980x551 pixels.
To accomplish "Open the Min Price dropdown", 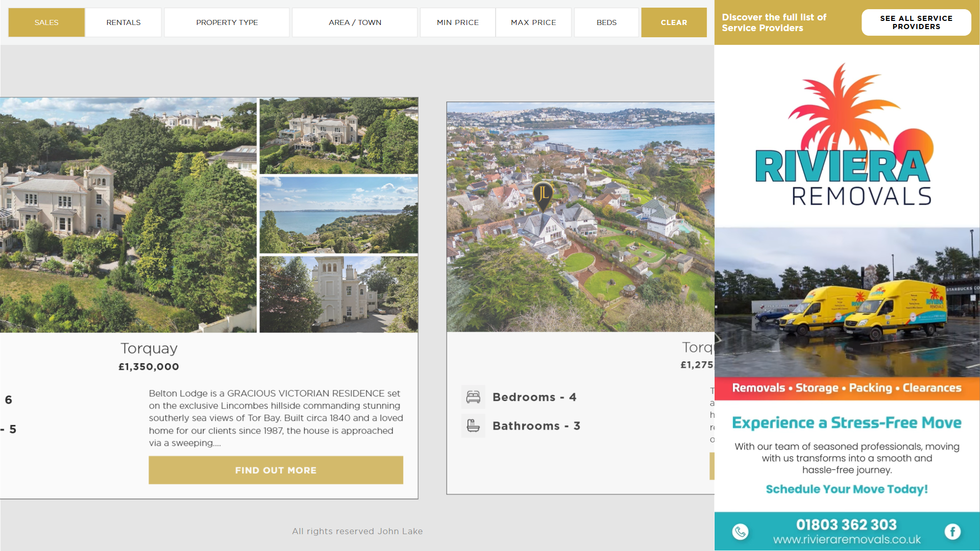I will 457,22.
